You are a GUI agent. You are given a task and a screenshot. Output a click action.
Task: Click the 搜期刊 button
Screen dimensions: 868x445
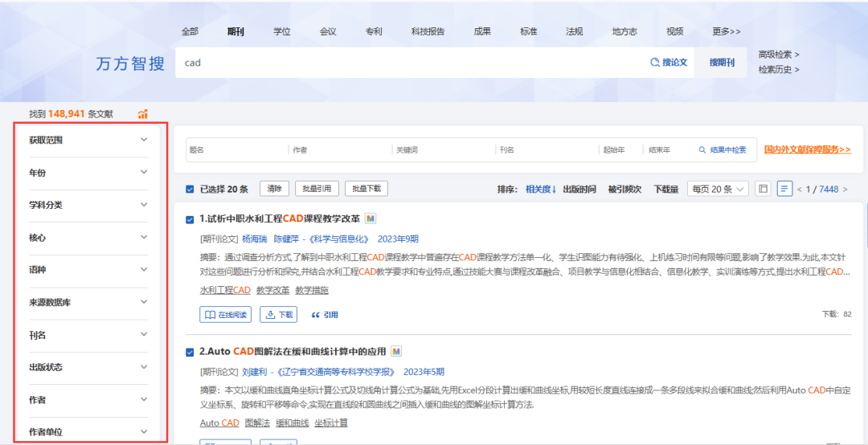(x=722, y=63)
